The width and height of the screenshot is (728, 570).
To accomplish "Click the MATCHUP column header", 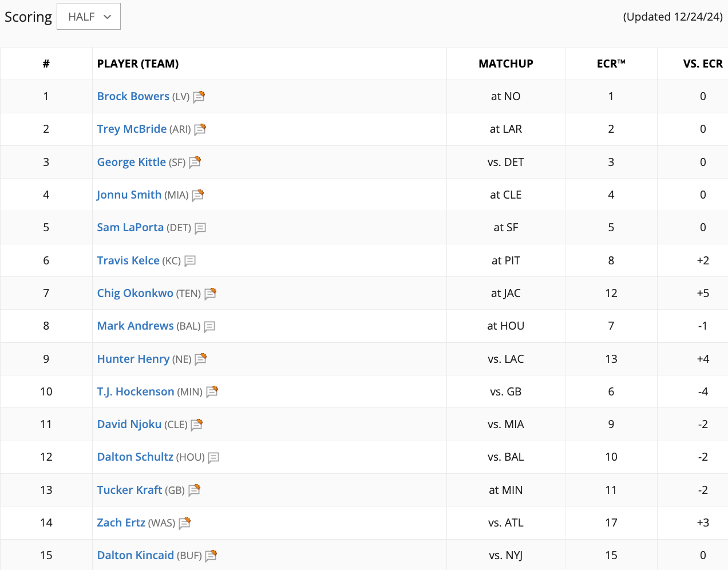I will [x=505, y=64].
